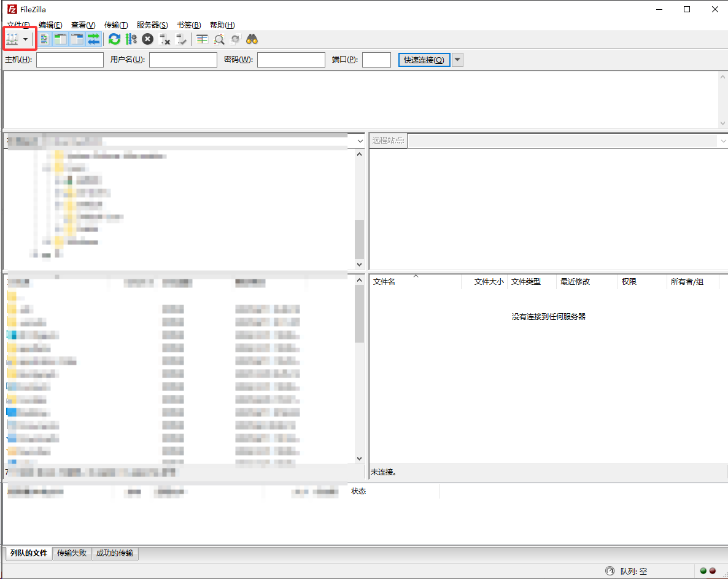Switch to the 成功的传输 tab
The width and height of the screenshot is (728, 579).
click(x=115, y=553)
